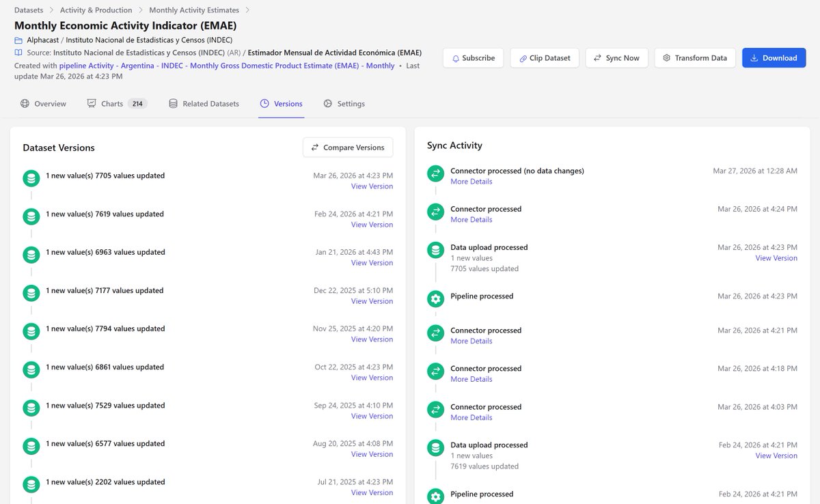820x504 pixels.
Task: View Version from Feb 24, 2026 in Dataset Versions
Action: coord(372,225)
